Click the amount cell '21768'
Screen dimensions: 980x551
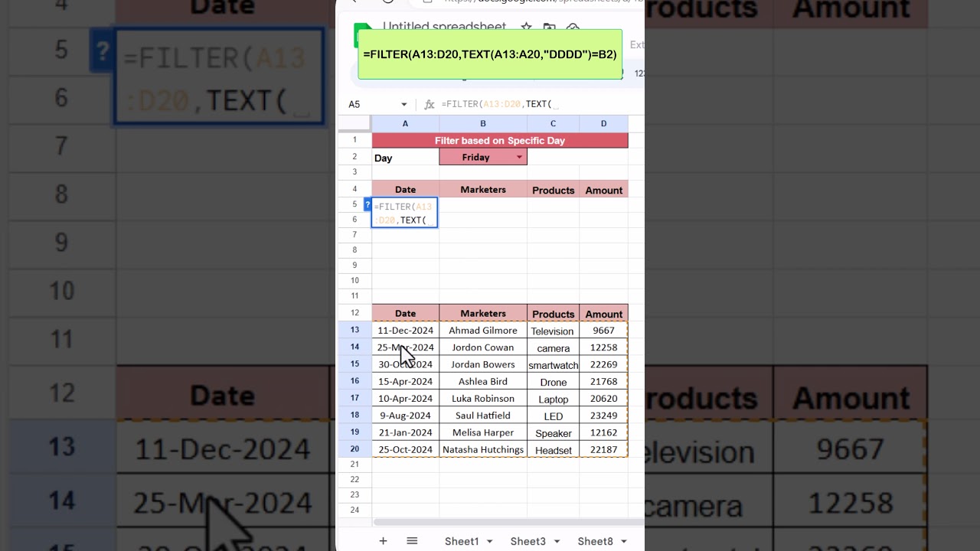tap(603, 381)
